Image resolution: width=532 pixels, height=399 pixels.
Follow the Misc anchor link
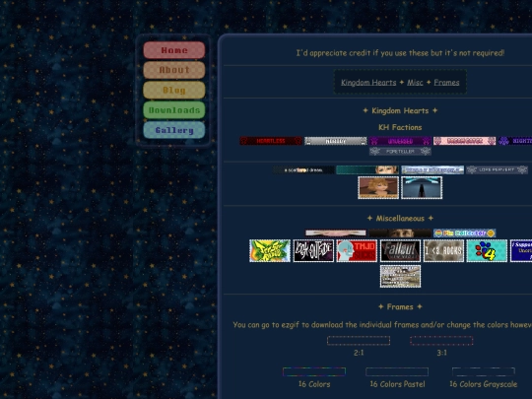click(415, 83)
